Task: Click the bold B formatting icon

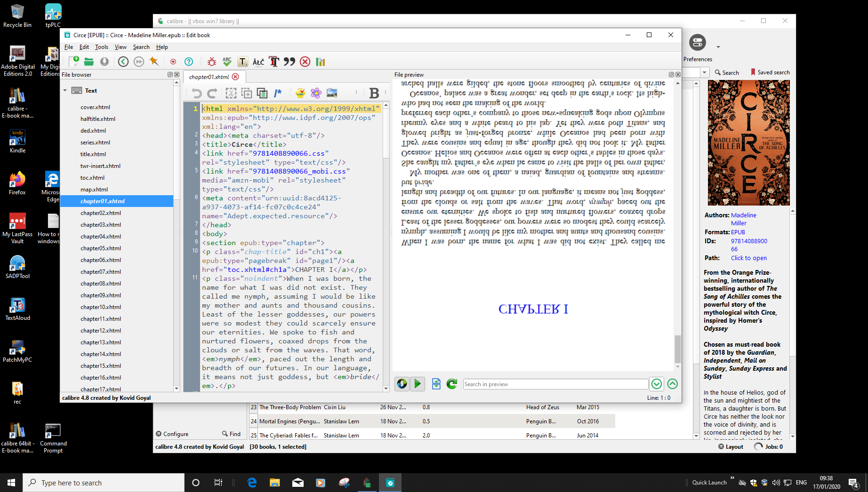Action: 374,93
